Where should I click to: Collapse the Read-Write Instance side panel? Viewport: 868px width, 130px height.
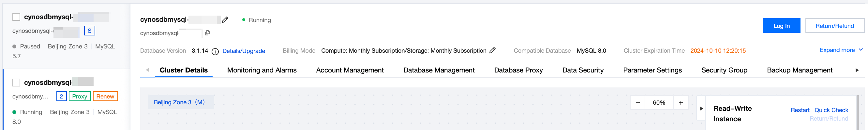point(702,109)
